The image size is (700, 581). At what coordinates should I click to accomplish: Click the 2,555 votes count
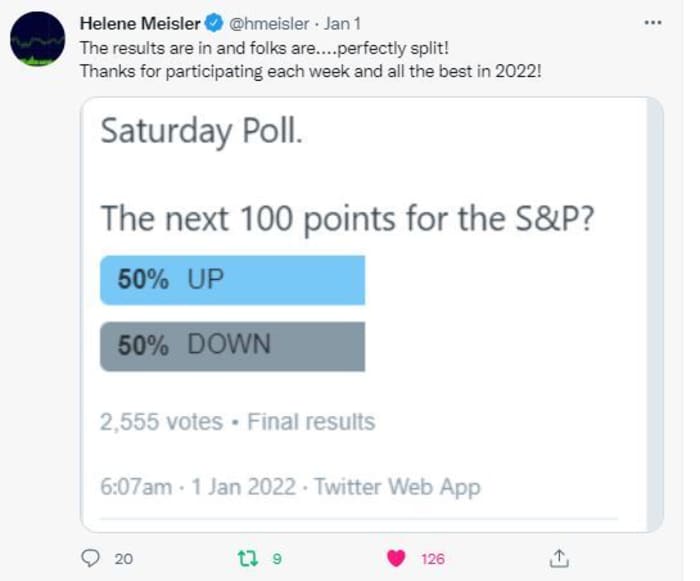point(161,422)
